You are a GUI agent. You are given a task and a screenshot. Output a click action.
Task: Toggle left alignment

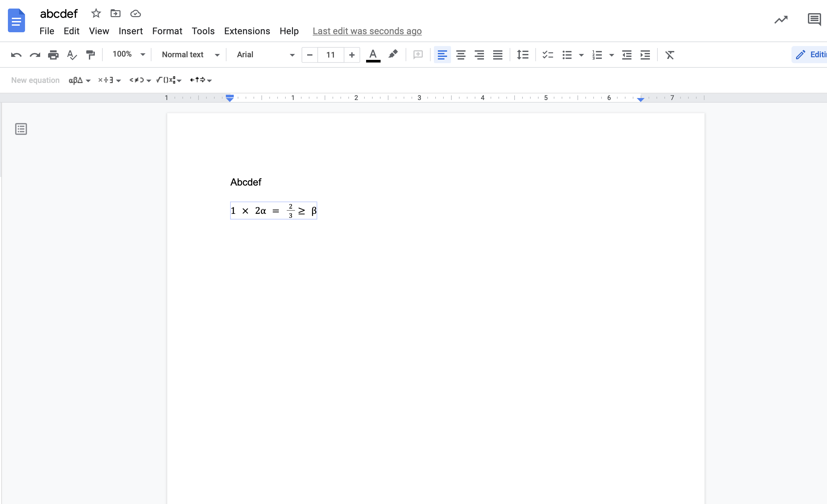[x=442, y=55]
